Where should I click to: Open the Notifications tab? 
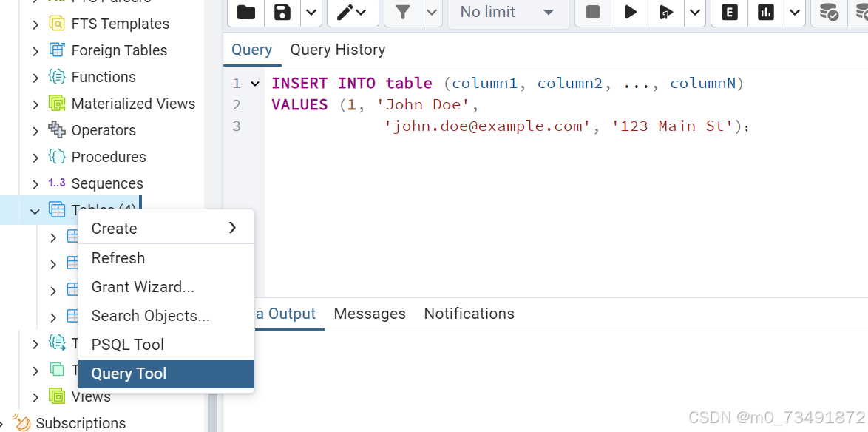point(469,314)
